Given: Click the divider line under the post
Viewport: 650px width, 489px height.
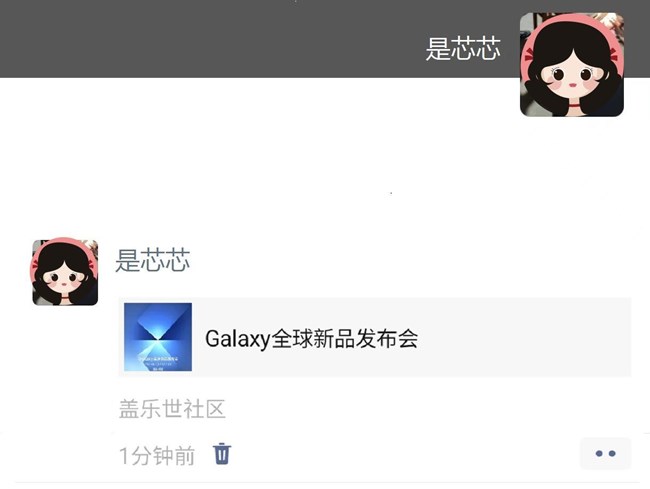Looking at the screenshot, I should (327, 482).
